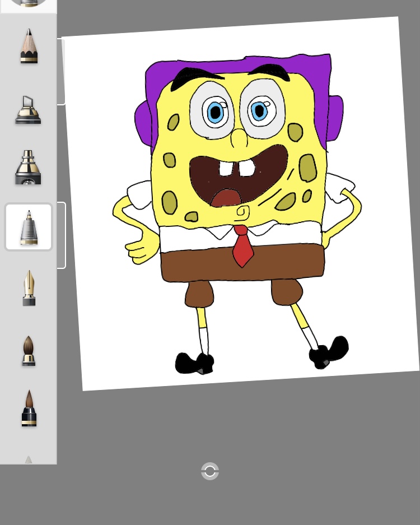Pick the round bristle paintbrush
420x525 pixels.
(29, 351)
